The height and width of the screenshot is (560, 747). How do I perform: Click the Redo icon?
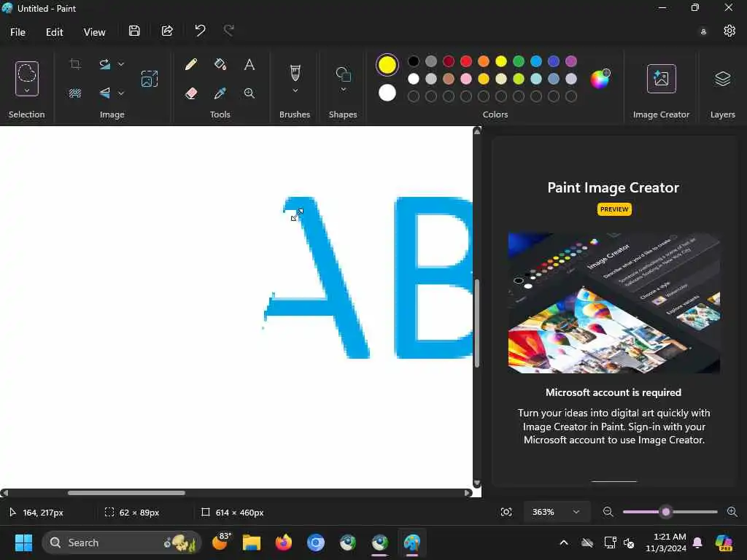coord(229,31)
